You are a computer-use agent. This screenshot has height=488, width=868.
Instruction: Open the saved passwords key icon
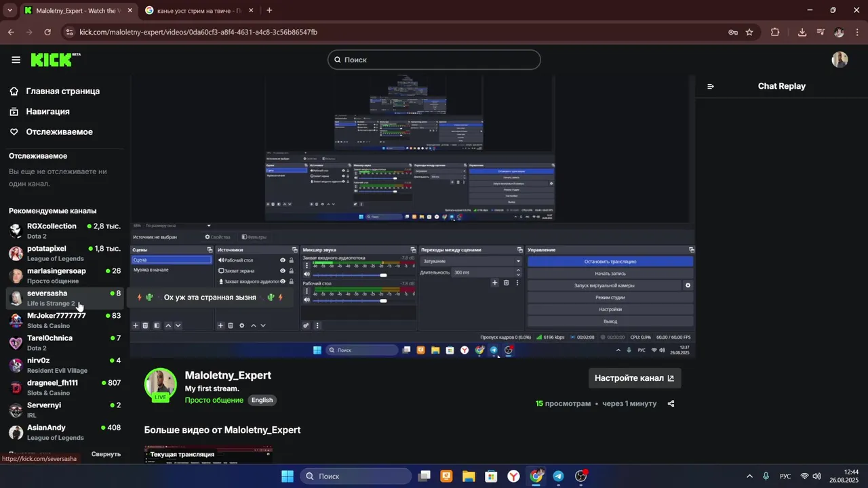click(x=733, y=32)
